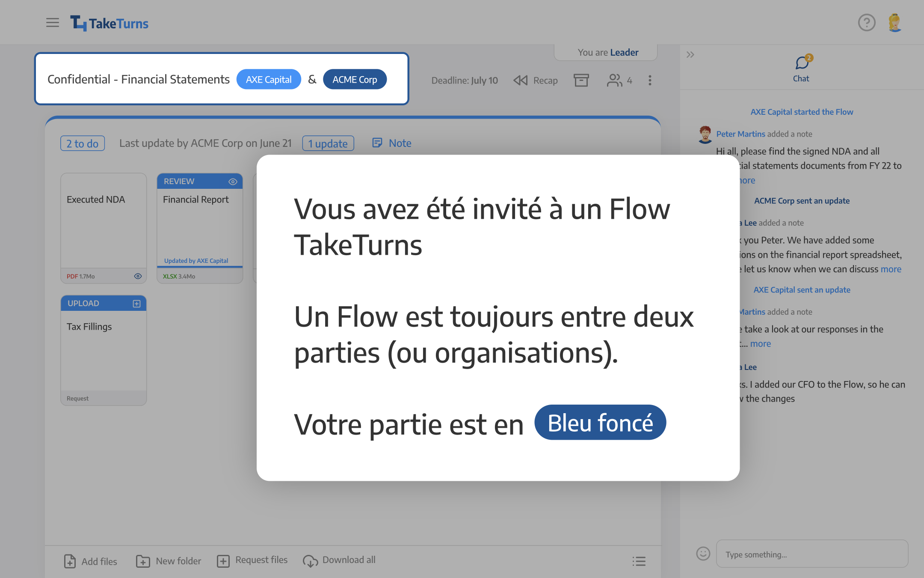Click the archive box icon
This screenshot has height=578, width=924.
581,80
